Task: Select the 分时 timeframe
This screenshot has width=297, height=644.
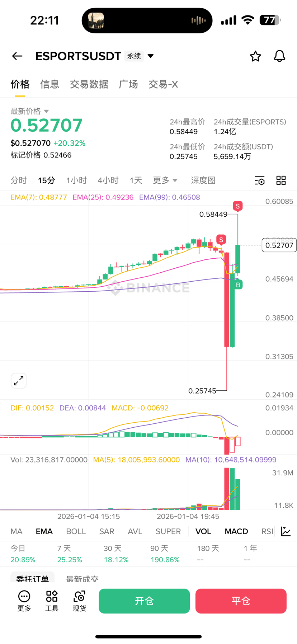Action: pyautogui.click(x=19, y=180)
